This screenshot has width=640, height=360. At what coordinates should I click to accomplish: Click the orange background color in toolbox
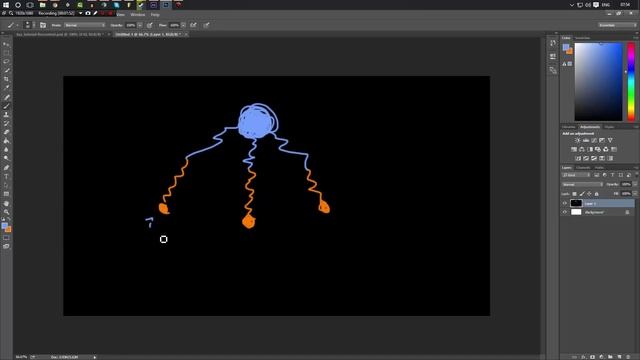[x=9, y=230]
